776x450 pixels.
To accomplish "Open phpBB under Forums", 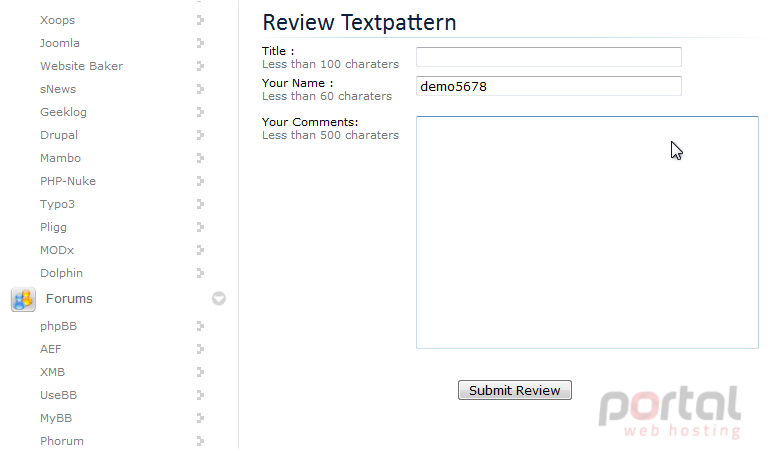I will (58, 327).
